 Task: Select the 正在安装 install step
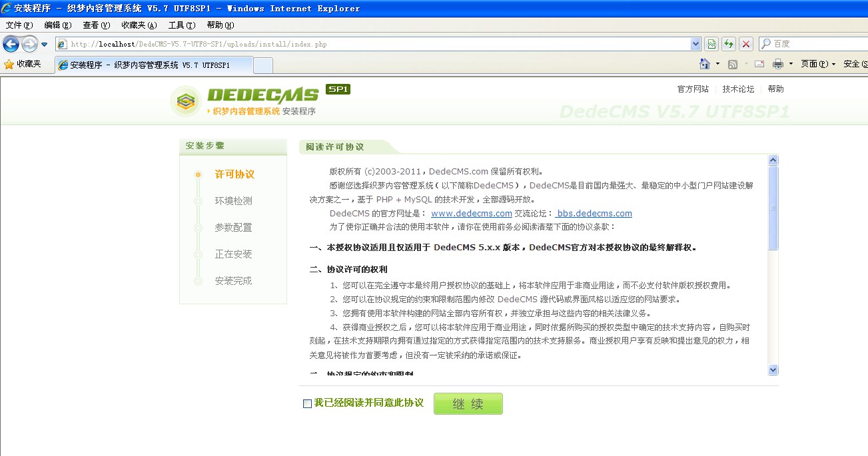point(233,254)
